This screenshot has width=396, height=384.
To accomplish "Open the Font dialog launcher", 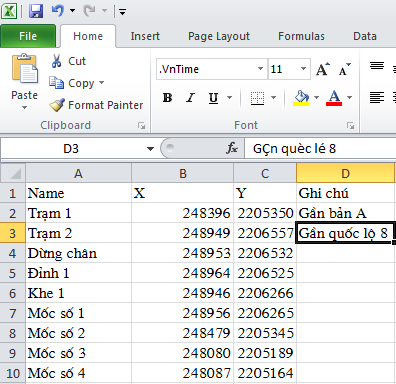I will point(350,126).
